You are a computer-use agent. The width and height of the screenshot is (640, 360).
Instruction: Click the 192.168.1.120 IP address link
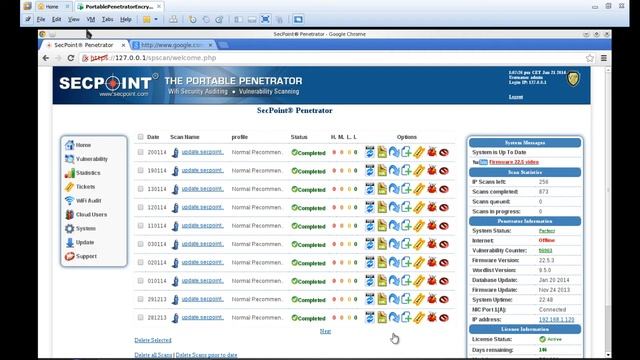(556, 320)
